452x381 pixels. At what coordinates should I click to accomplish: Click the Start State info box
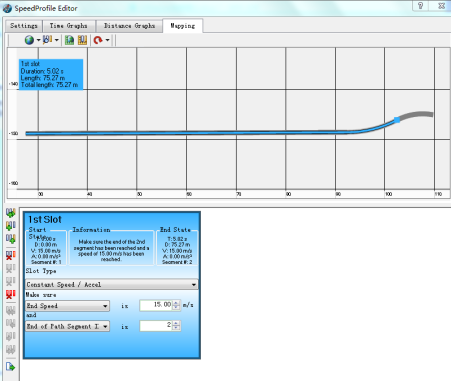[46, 247]
